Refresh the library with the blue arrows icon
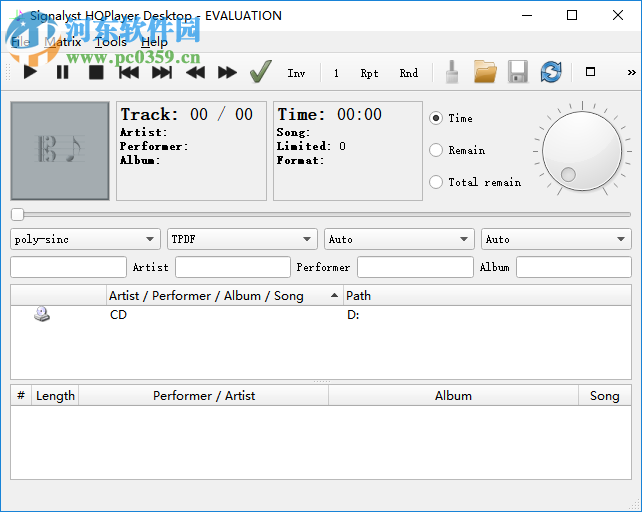Viewport: 642px width, 512px height. pyautogui.click(x=551, y=72)
